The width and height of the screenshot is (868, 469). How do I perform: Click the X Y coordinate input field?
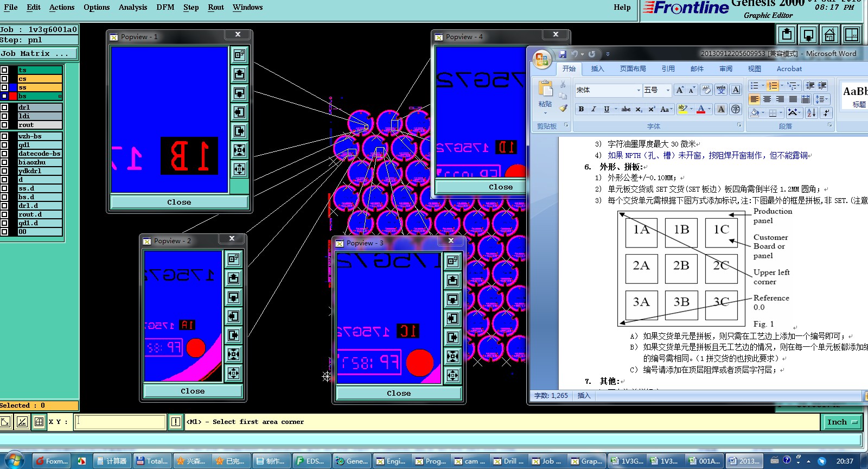point(120,421)
